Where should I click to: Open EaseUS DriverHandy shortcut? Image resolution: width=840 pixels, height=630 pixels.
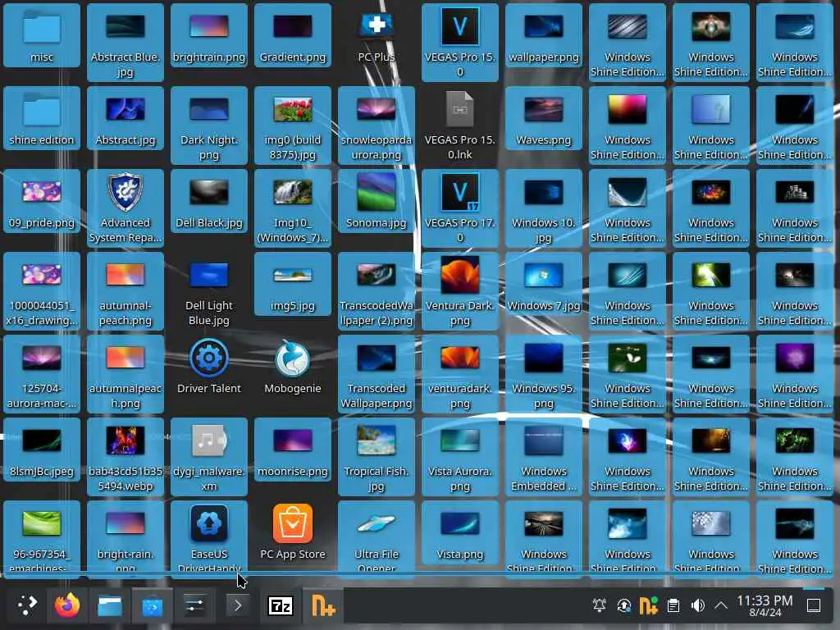(x=209, y=539)
